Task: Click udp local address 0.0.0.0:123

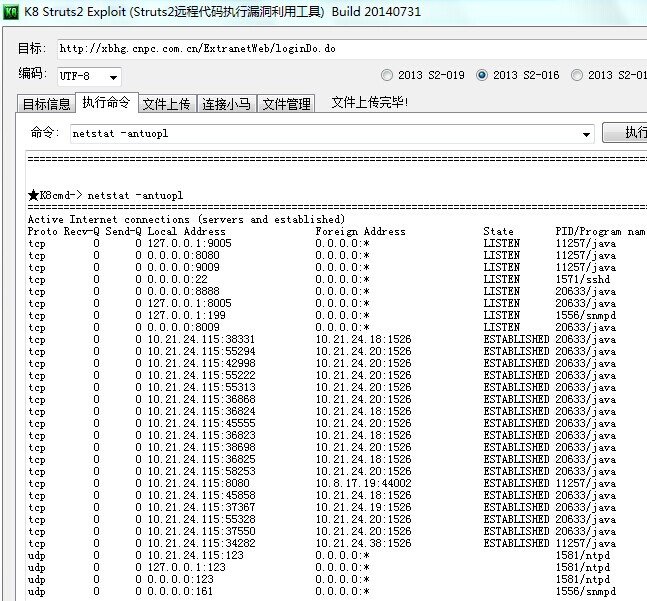Action: click(180, 579)
